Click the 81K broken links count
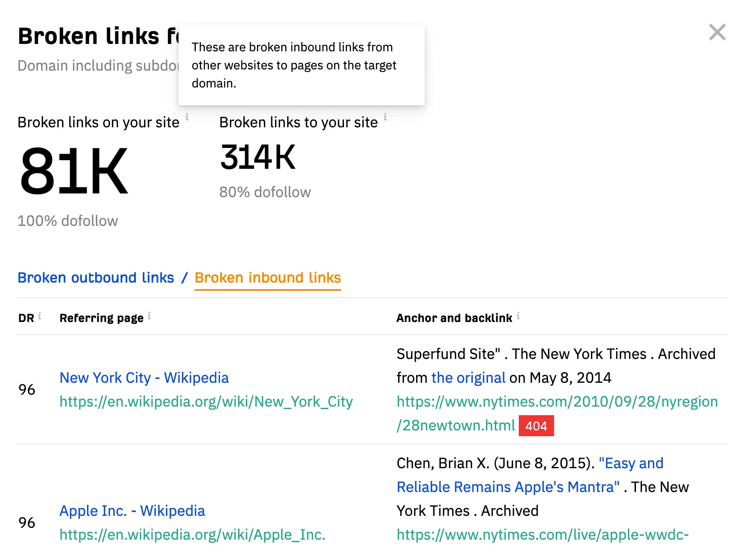This screenshot has width=756, height=552. click(x=74, y=171)
